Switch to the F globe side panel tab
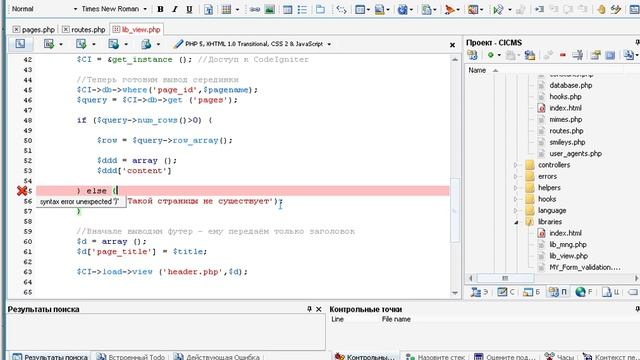 (x=584, y=292)
